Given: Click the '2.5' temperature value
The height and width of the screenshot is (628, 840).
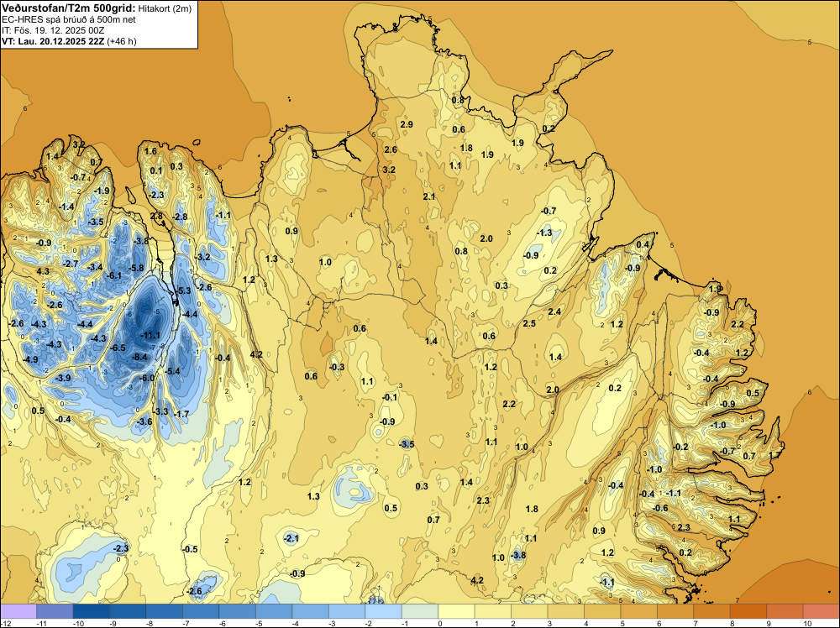Looking at the screenshot, I should point(529,323).
